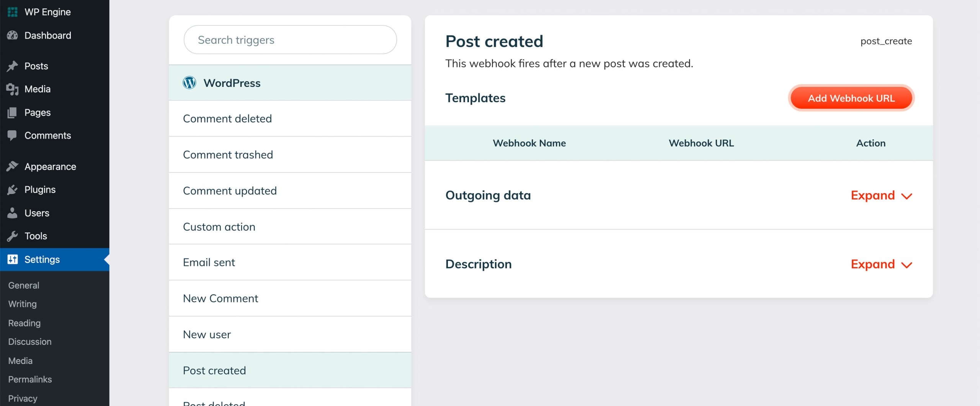The height and width of the screenshot is (406, 980).
Task: Open Users menu entry
Action: point(55,213)
